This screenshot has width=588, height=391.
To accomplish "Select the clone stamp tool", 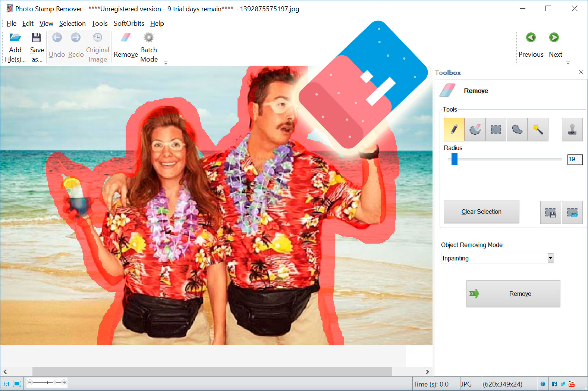I will click(x=572, y=129).
